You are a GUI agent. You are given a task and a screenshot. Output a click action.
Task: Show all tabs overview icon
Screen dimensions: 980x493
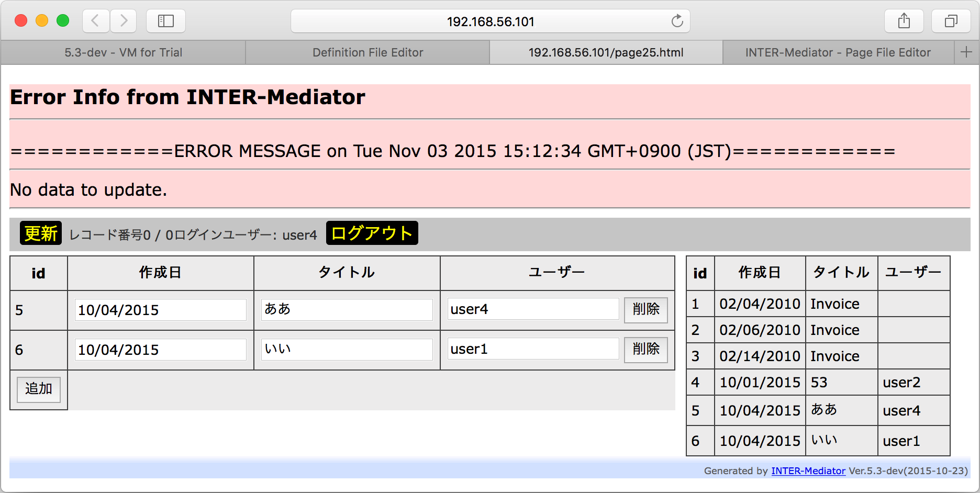click(x=951, y=21)
